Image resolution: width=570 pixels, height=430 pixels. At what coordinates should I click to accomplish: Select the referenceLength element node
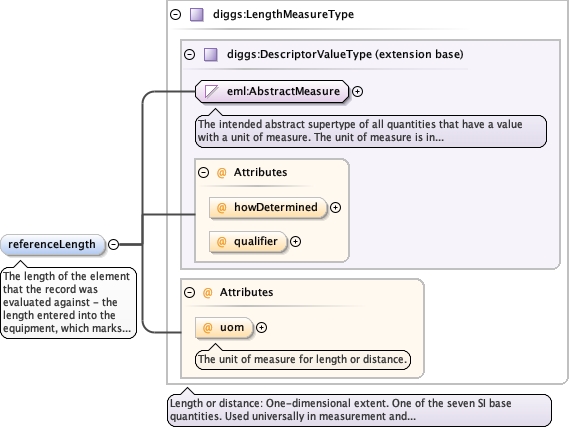click(52, 245)
